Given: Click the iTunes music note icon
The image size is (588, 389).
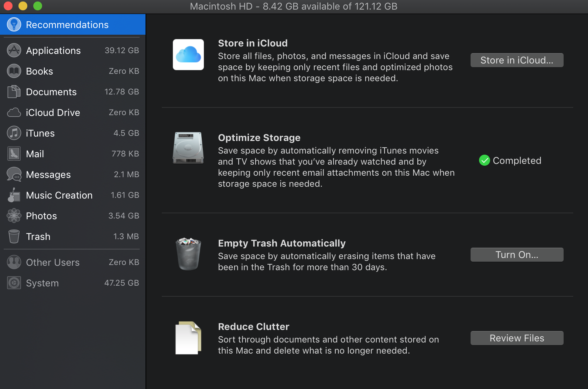Looking at the screenshot, I should point(14,133).
